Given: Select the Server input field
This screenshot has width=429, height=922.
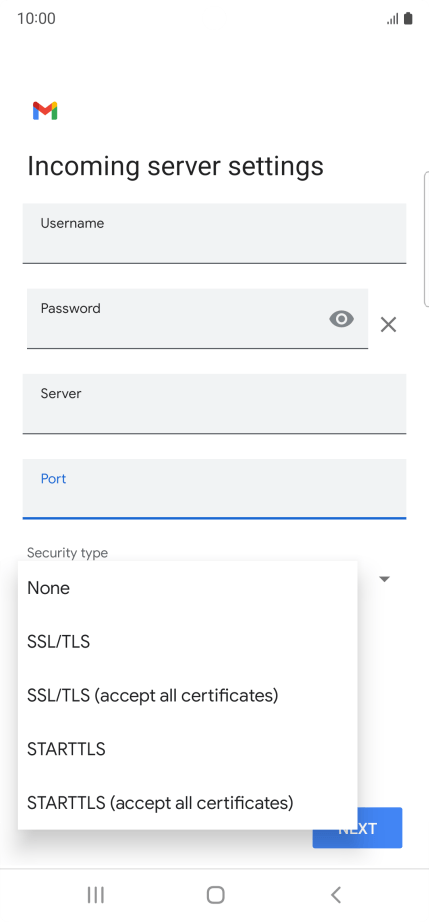Looking at the screenshot, I should 214,404.
